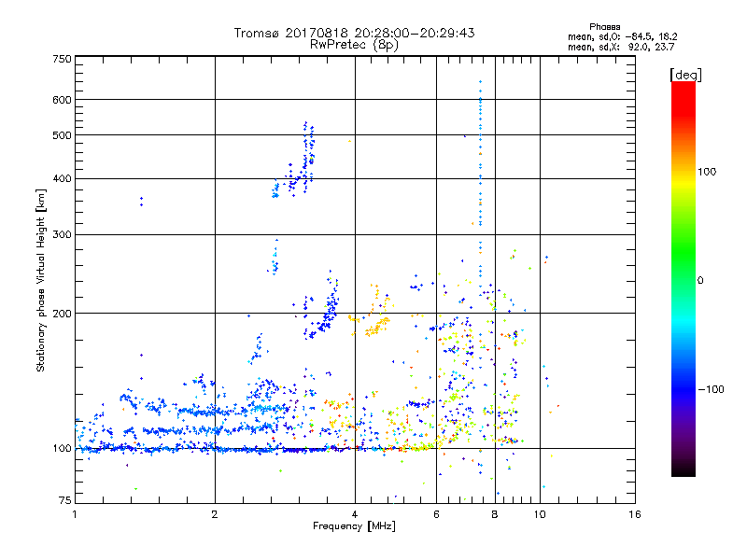Select the 300 km tick label on the y-axis
The image size is (747, 560).
[x=62, y=234]
